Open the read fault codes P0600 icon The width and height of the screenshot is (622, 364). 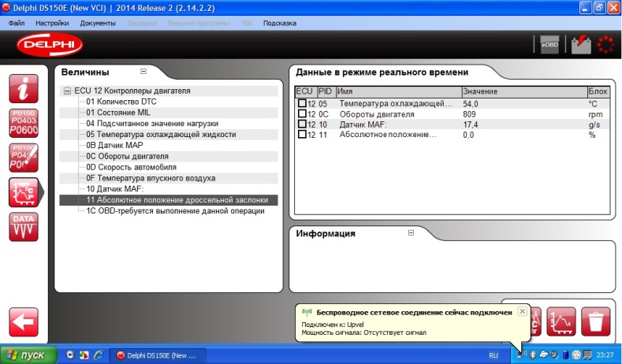click(x=24, y=123)
